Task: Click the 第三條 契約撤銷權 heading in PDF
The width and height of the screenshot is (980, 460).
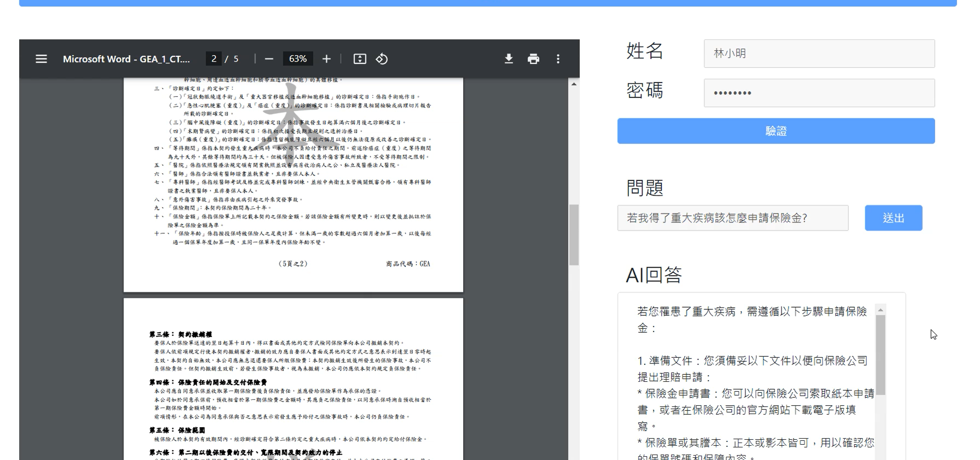Action: [x=180, y=334]
